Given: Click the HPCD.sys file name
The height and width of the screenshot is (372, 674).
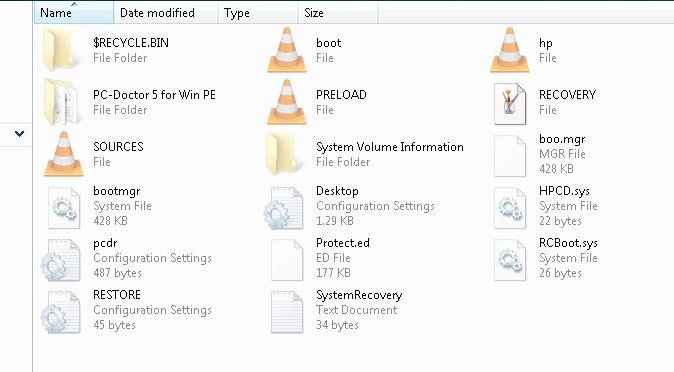Looking at the screenshot, I should tap(564, 191).
